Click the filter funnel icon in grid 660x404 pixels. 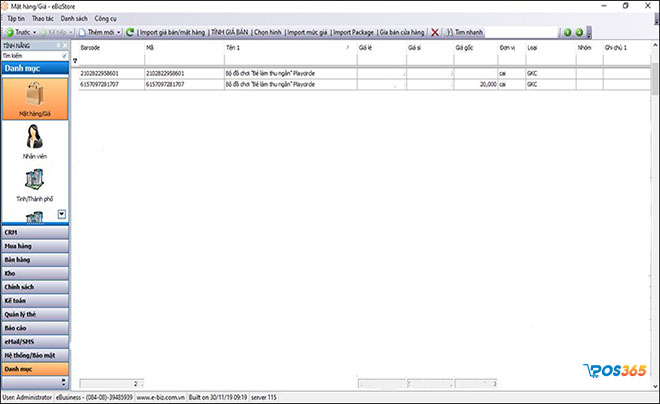[x=75, y=61]
